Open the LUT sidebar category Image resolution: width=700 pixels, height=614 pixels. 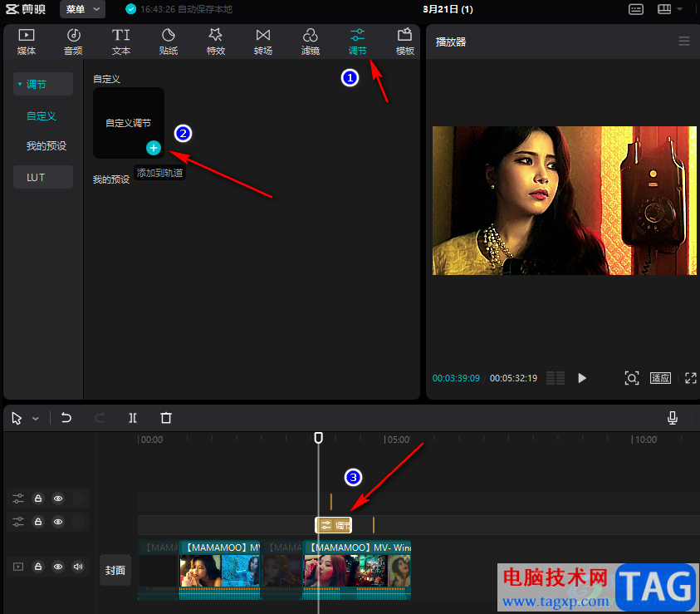coord(43,177)
